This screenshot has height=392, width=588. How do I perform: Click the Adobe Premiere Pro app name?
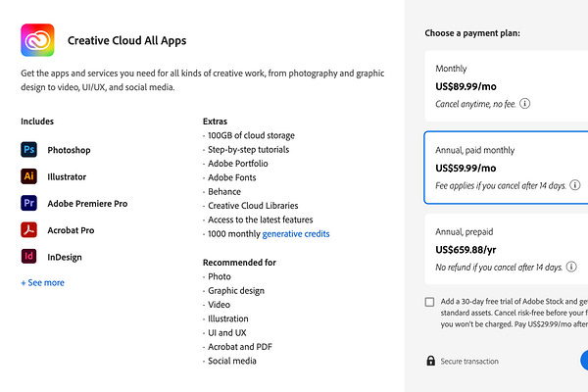point(87,204)
